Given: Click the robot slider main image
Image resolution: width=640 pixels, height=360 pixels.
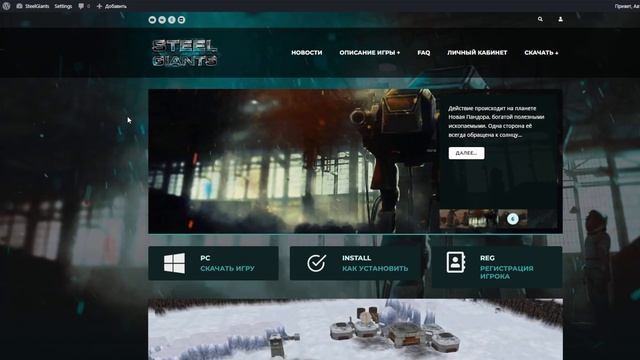Looking at the screenshot, I should [293, 161].
